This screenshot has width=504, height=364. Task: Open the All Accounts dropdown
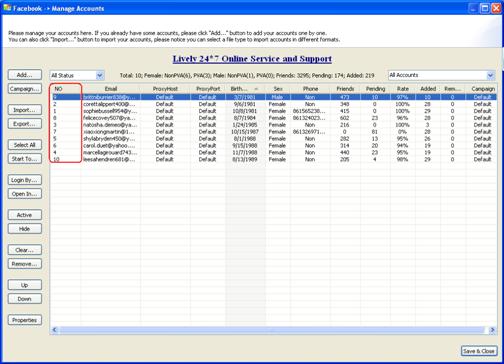coord(441,75)
